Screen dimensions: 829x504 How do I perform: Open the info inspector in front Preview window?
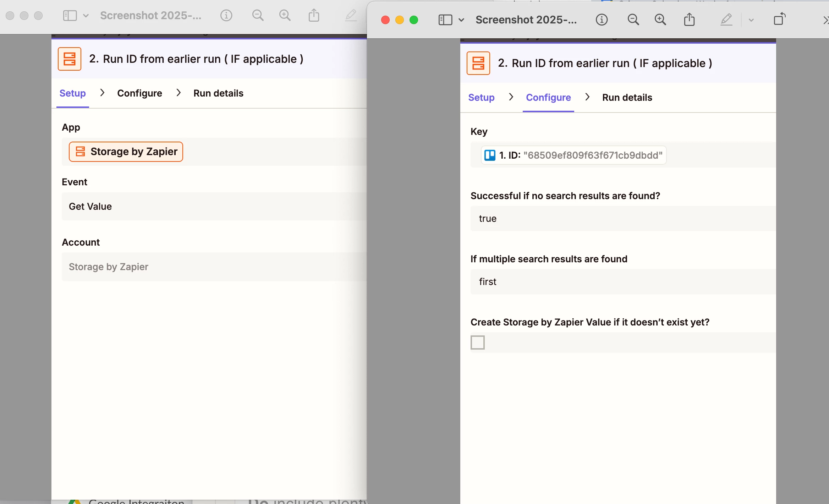click(602, 20)
